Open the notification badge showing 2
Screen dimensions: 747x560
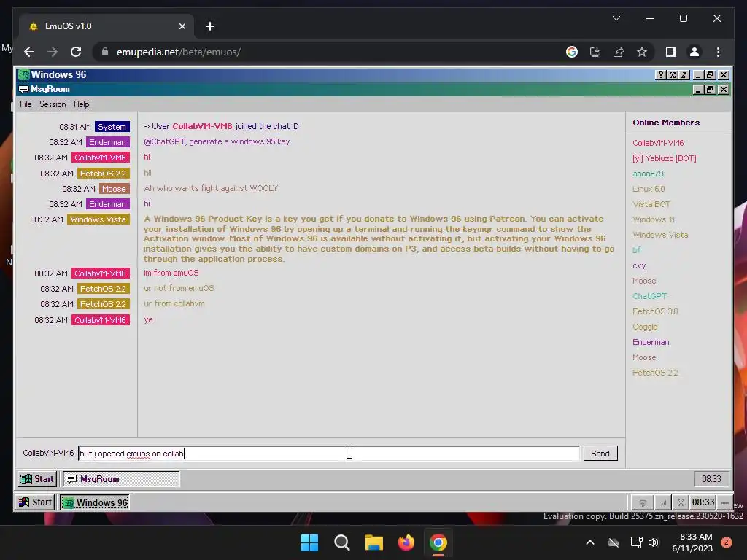(726, 542)
